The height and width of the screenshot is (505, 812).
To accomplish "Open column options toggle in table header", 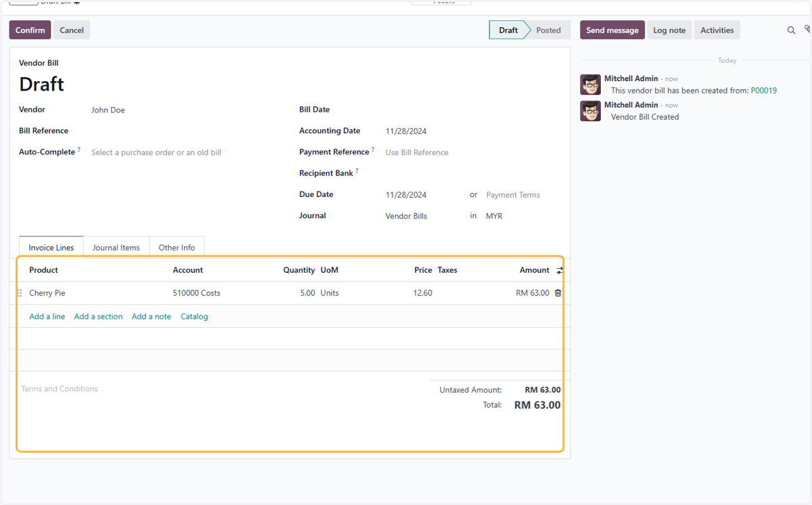I will tap(560, 270).
